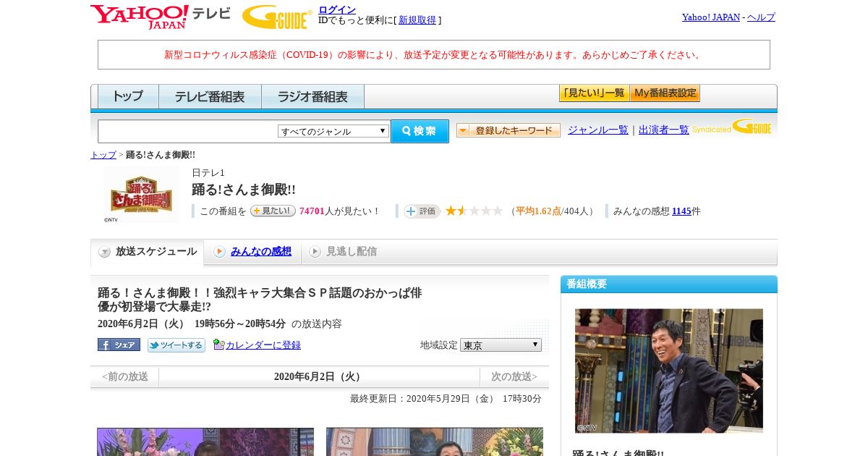Open 地域設定 dropdown showing 東京
This screenshot has width=868, height=456.
tap(501, 345)
